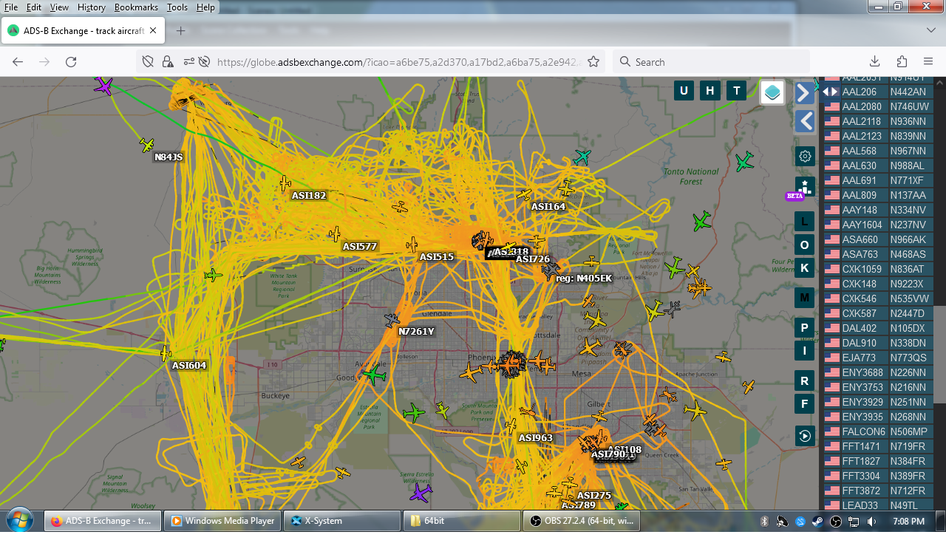
Task: Go back one page
Action: 18,62
